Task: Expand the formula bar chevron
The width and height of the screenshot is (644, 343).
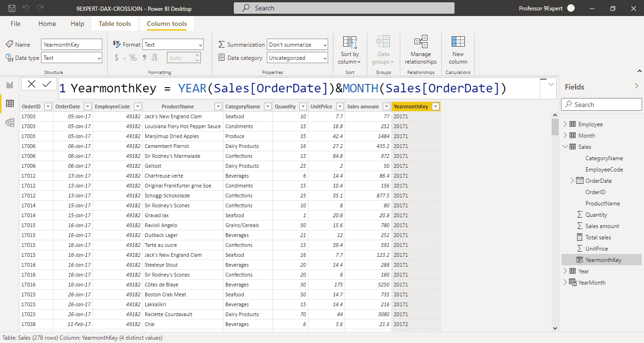Action: click(x=551, y=84)
